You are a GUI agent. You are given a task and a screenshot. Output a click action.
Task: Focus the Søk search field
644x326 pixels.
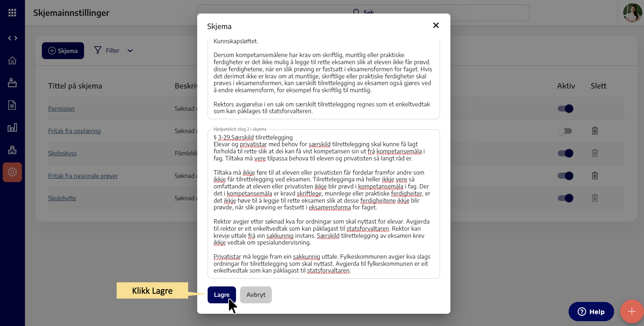(x=363, y=13)
